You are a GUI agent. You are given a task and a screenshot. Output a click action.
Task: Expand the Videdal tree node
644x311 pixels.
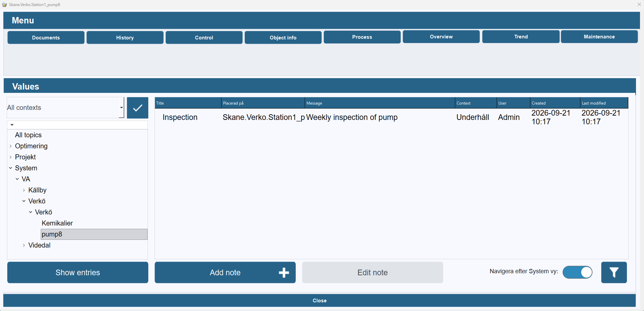point(24,245)
